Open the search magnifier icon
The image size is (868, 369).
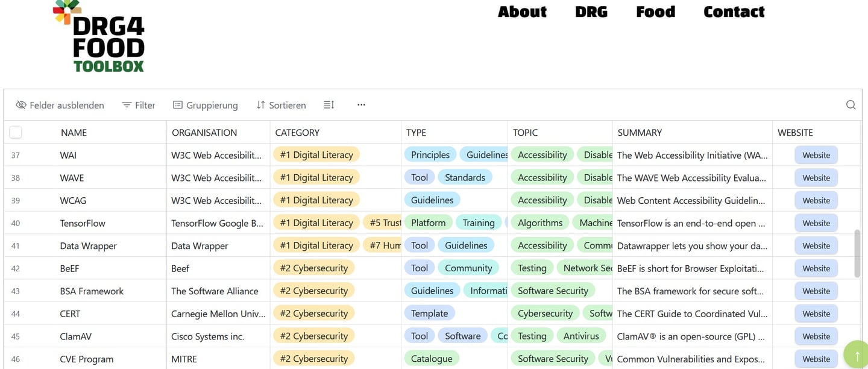851,105
